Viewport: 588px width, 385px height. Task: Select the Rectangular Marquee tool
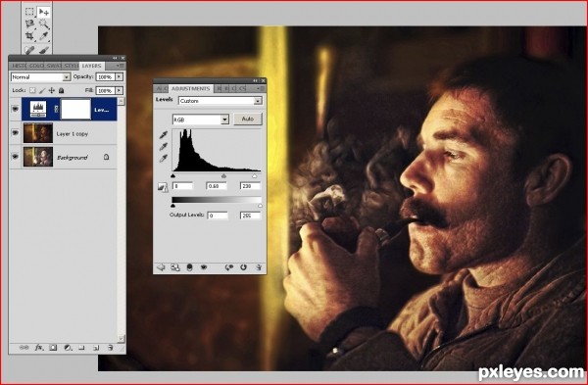pos(29,11)
